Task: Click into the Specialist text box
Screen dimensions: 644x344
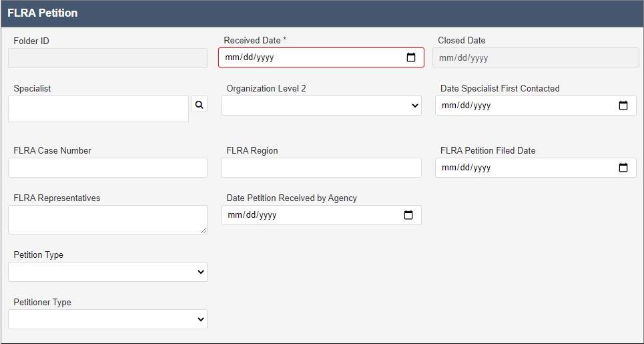Action: [x=99, y=109]
